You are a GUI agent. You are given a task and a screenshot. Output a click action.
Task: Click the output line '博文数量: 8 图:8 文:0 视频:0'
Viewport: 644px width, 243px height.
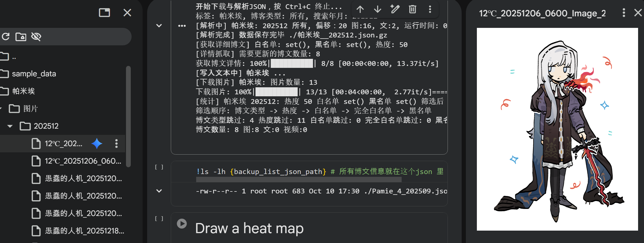(x=251, y=130)
